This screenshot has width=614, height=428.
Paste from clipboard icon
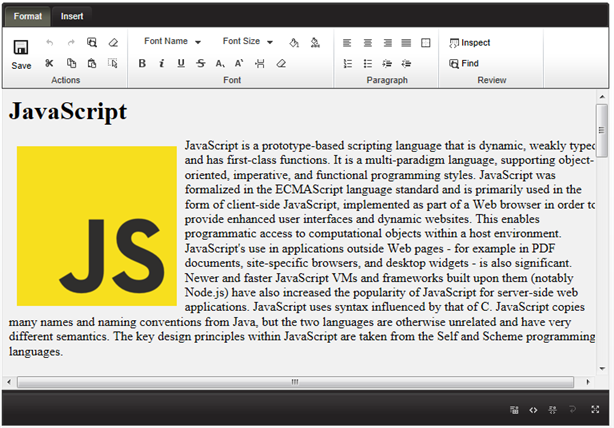click(x=92, y=63)
